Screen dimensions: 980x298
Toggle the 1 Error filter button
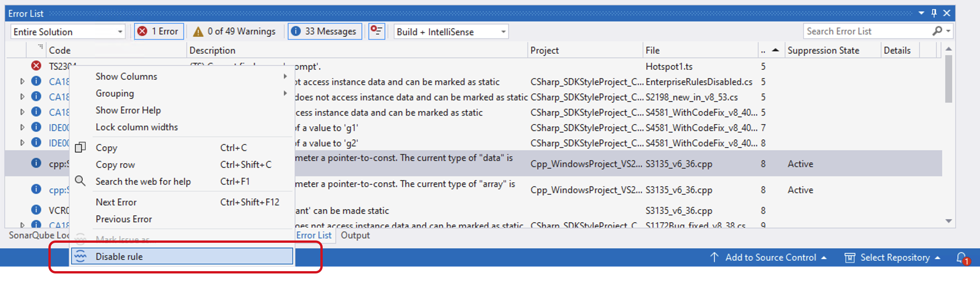point(159,31)
